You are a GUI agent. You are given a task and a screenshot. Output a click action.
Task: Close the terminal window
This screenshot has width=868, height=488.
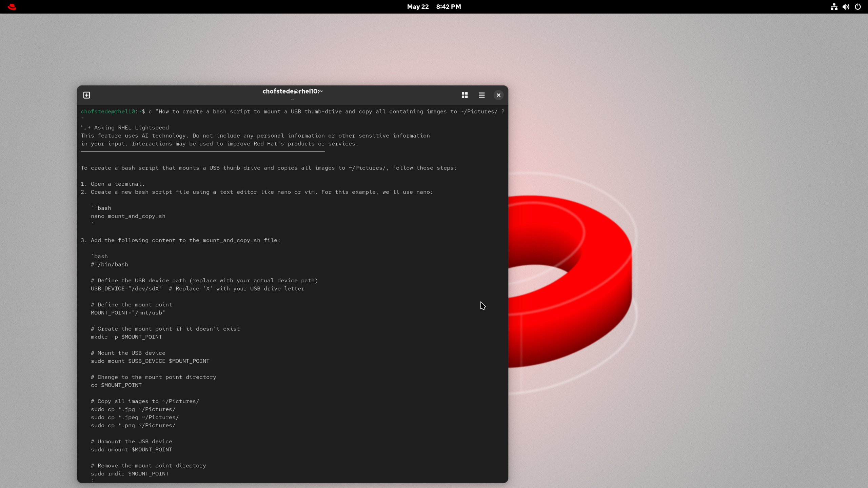(x=498, y=95)
